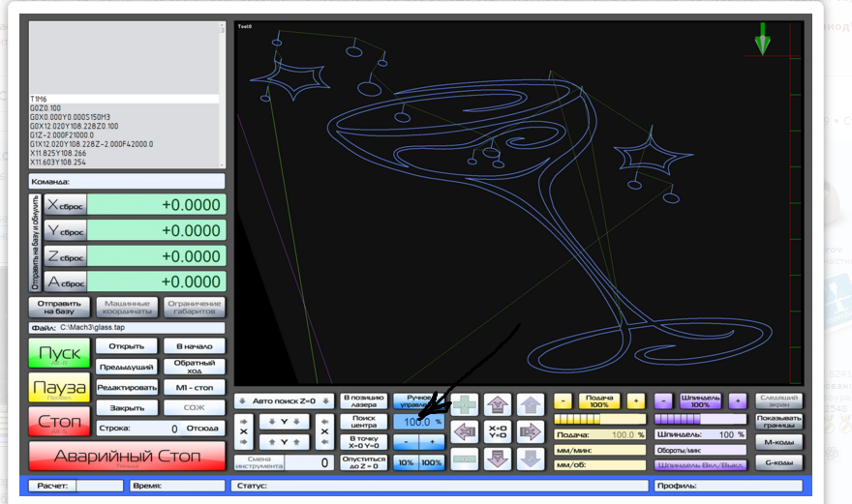Click Редактировать to edit G-code
This screenshot has height=504, width=852.
pyautogui.click(x=127, y=387)
